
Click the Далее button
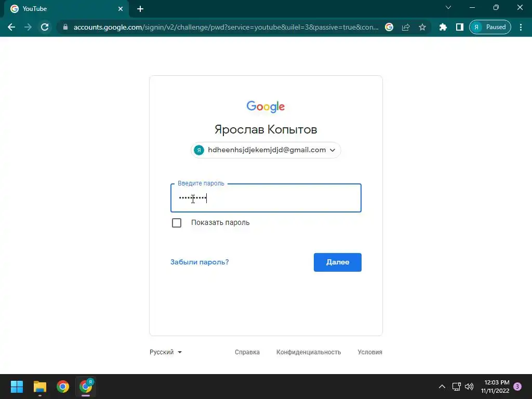(338, 262)
